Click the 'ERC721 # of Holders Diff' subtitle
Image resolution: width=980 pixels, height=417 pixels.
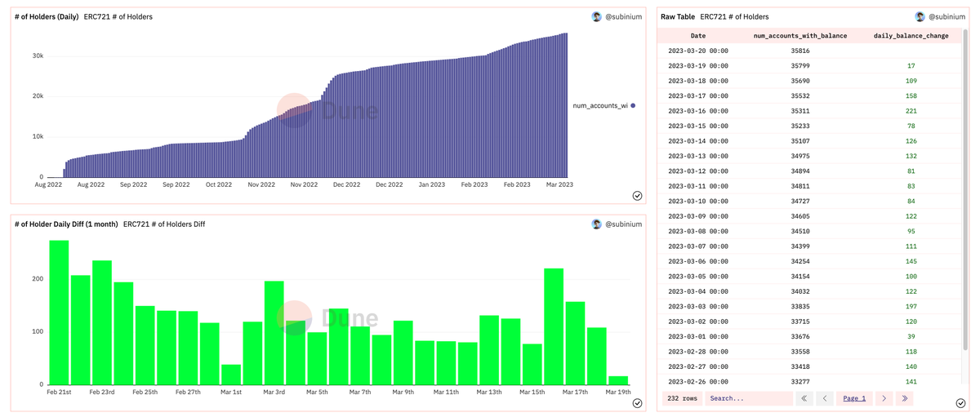point(164,224)
